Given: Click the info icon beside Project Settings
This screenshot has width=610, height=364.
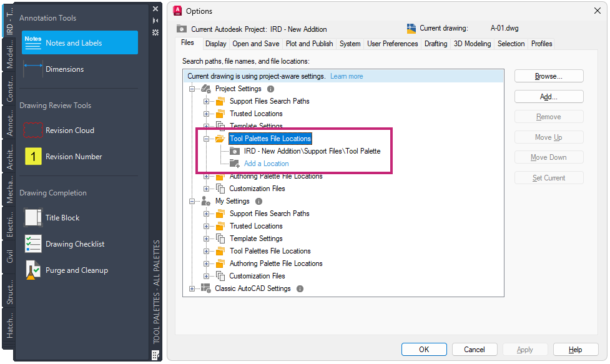Looking at the screenshot, I should pos(271,89).
